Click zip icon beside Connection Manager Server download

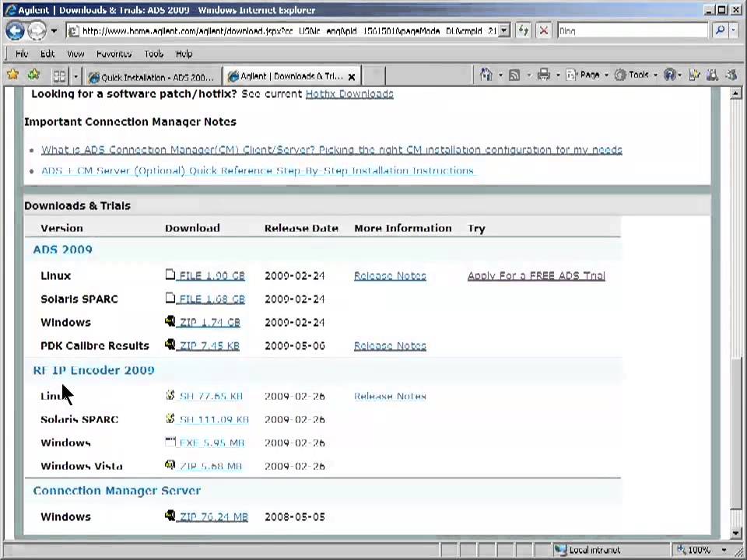click(170, 515)
